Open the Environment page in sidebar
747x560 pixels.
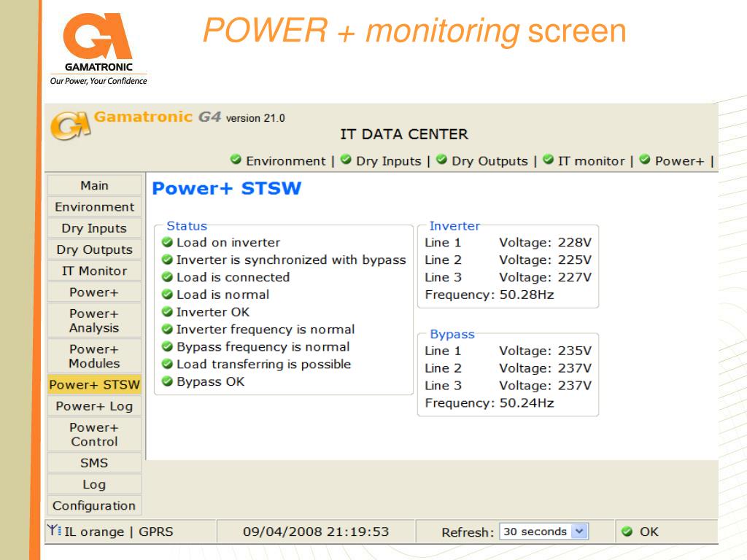pyautogui.click(x=94, y=206)
